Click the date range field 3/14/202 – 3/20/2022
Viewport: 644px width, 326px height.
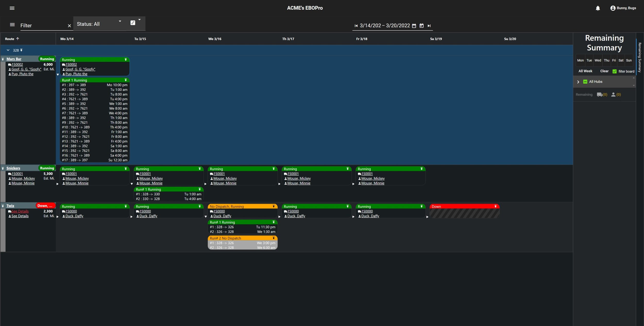[385, 25]
